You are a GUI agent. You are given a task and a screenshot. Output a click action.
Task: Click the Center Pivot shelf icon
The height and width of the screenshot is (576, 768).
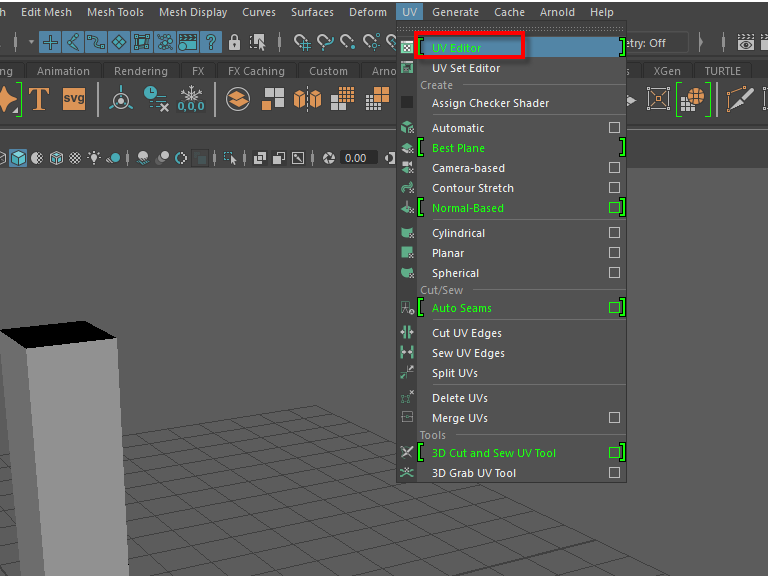coord(121,99)
